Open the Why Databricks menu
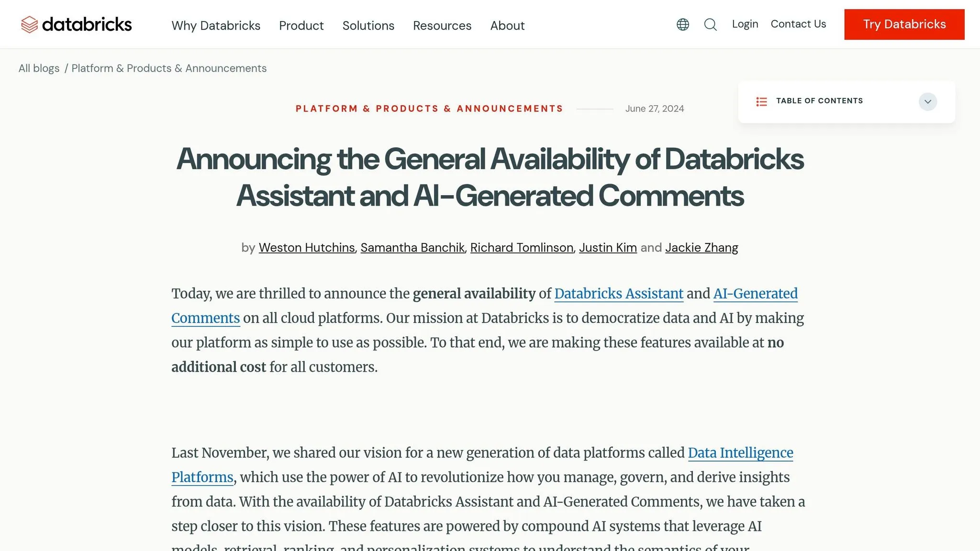Image resolution: width=980 pixels, height=551 pixels. [216, 25]
